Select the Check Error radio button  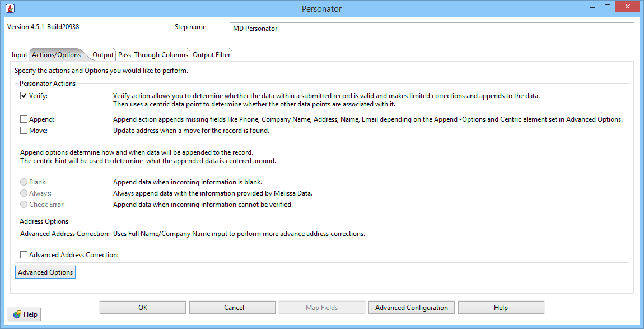(x=24, y=205)
